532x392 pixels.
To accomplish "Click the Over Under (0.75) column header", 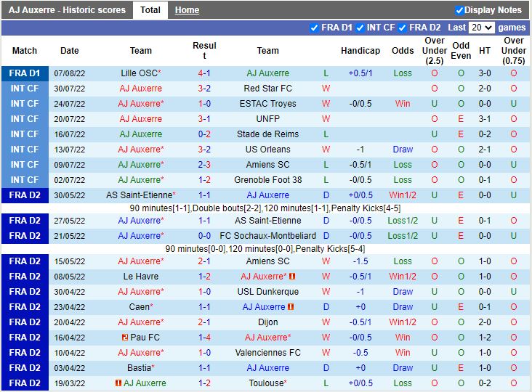I will tap(513, 51).
